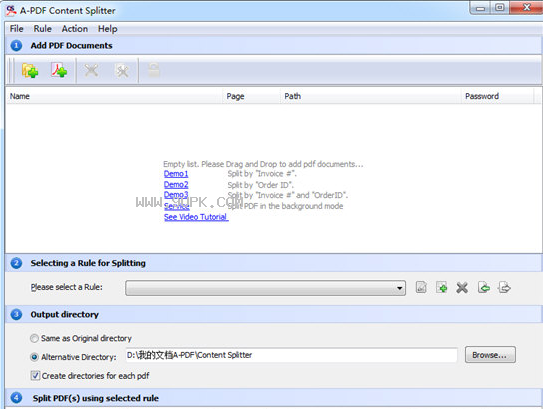Open the Rule menu
This screenshot has width=543, height=409.
43,29
